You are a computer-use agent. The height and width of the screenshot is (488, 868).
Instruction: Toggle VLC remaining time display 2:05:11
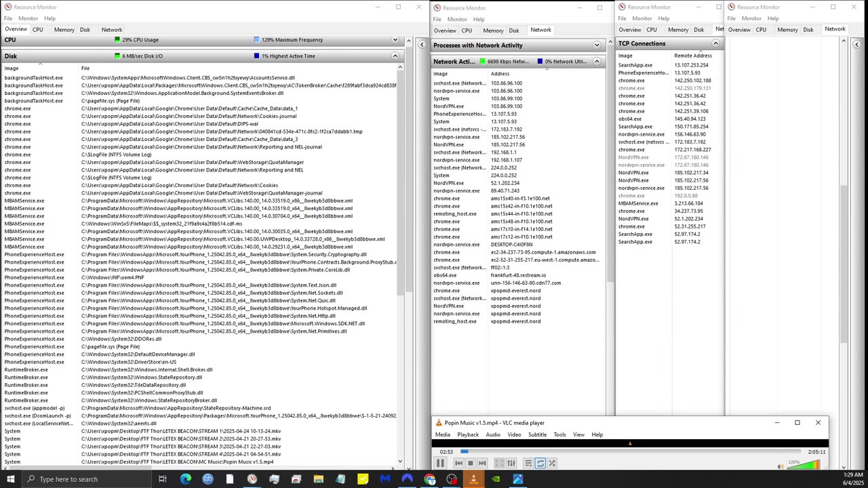(816, 451)
